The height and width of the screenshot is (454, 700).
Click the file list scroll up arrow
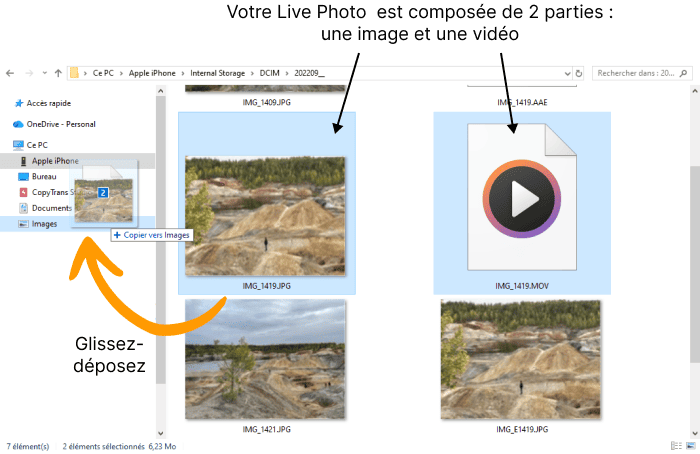[695, 91]
